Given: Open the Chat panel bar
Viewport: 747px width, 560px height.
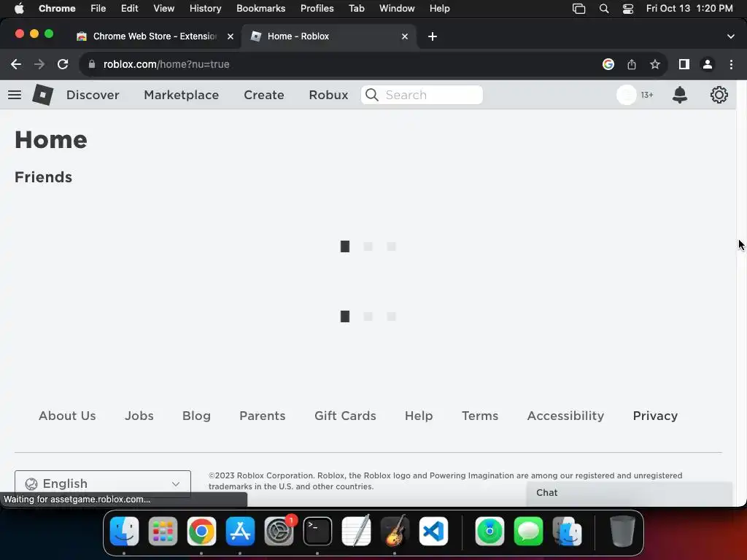Looking at the screenshot, I should (x=630, y=493).
